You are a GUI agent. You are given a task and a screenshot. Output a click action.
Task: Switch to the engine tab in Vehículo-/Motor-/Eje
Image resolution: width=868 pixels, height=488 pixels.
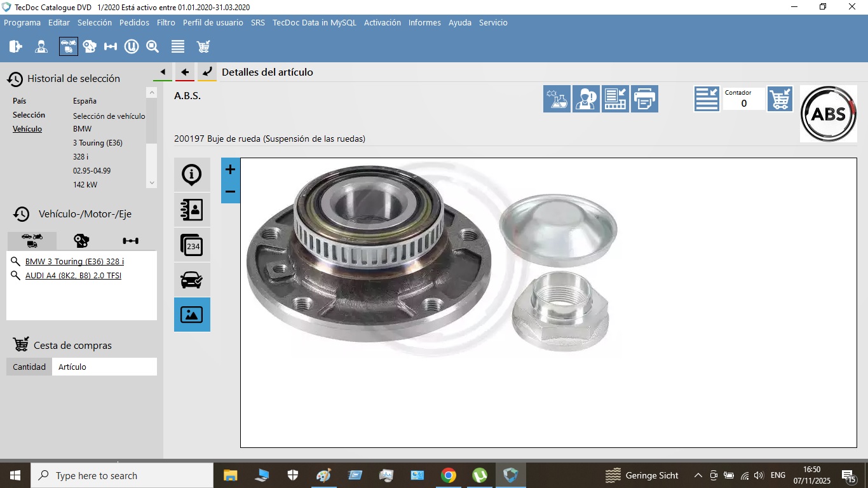pos(81,241)
